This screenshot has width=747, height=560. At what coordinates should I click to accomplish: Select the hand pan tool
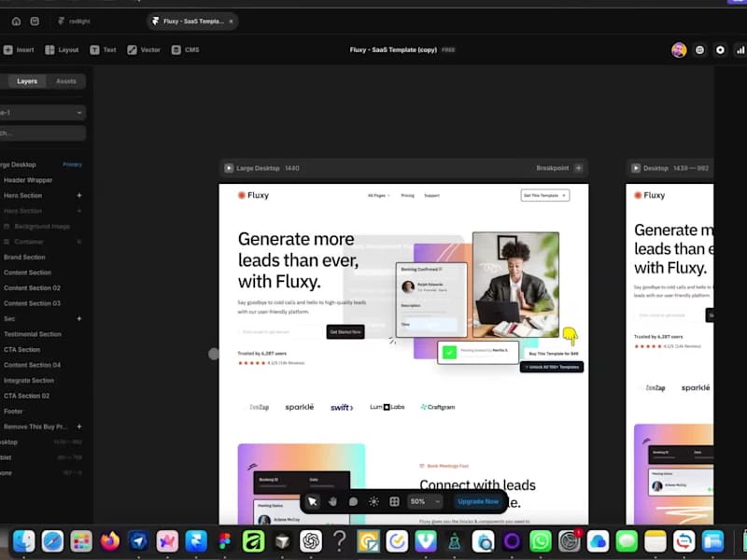(x=332, y=501)
